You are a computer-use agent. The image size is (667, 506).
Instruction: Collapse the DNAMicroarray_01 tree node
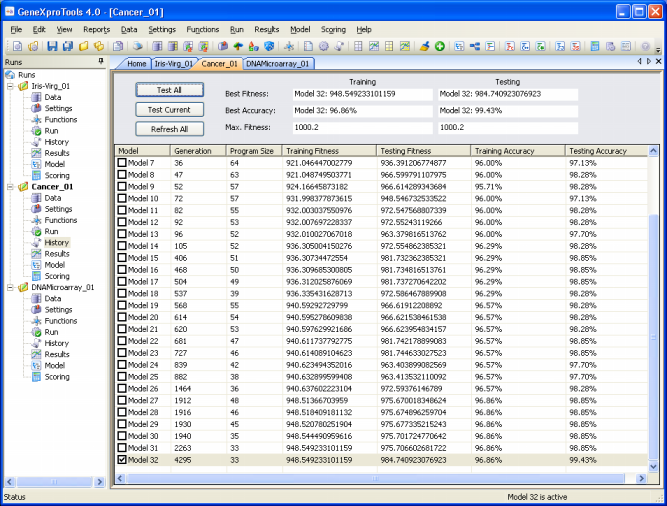pos(9,287)
